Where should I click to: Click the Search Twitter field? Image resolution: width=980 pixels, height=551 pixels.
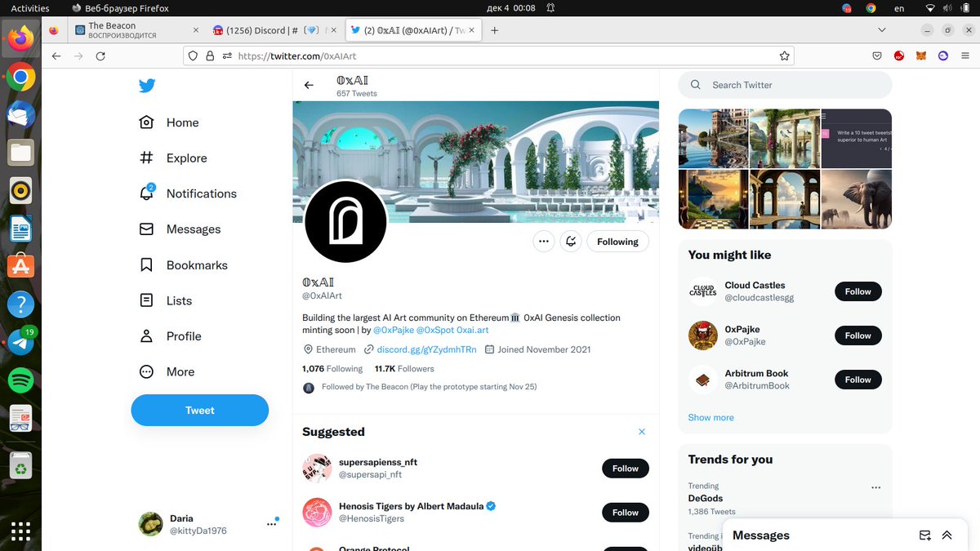785,85
